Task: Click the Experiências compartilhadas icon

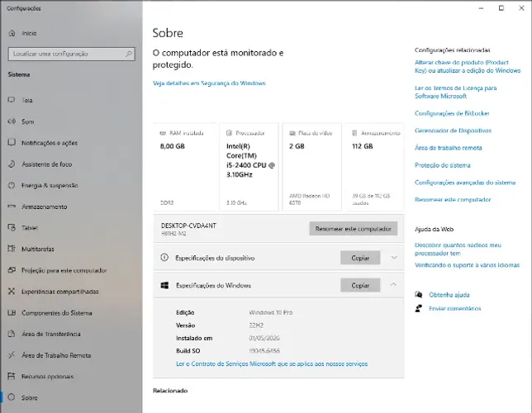Action: pos(12,292)
